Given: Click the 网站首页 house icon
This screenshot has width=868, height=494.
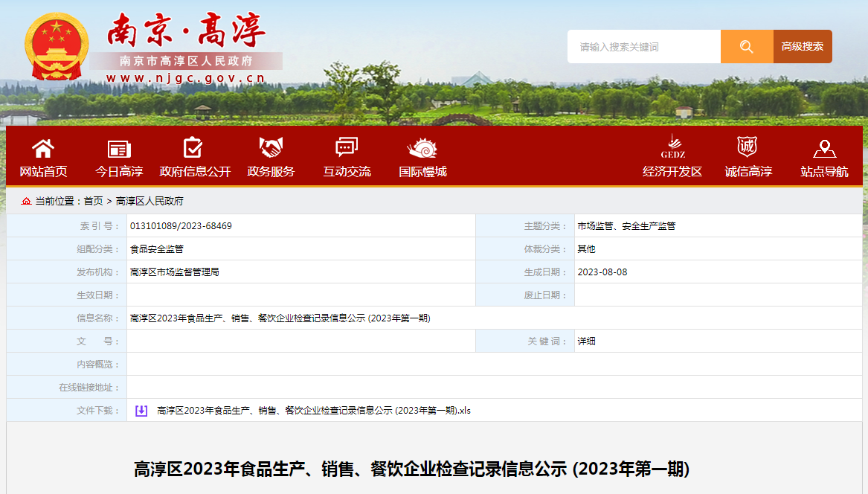Looking at the screenshot, I should [x=43, y=148].
